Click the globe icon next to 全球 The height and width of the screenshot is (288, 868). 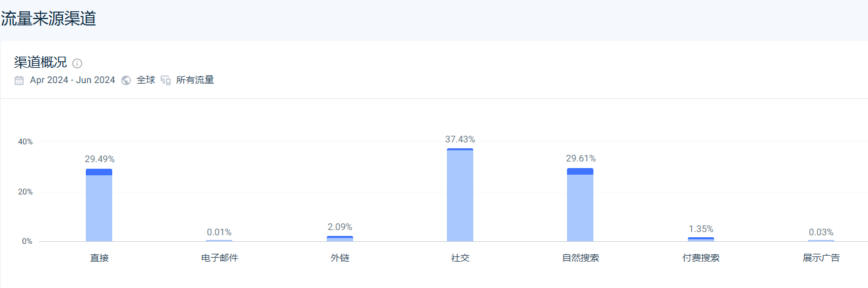(126, 80)
